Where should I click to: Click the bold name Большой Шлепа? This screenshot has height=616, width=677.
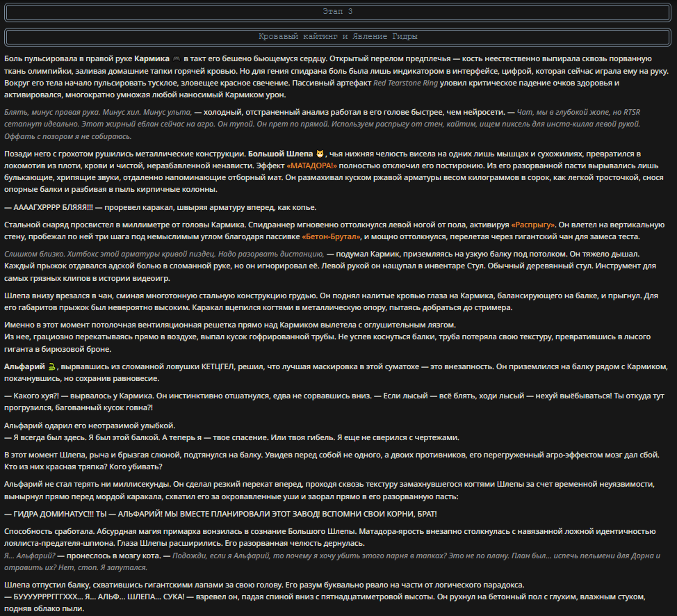[280, 154]
